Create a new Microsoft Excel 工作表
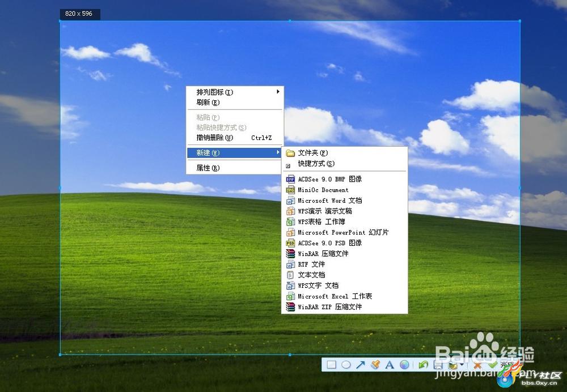Image resolution: width=567 pixels, height=392 pixels. click(345, 296)
